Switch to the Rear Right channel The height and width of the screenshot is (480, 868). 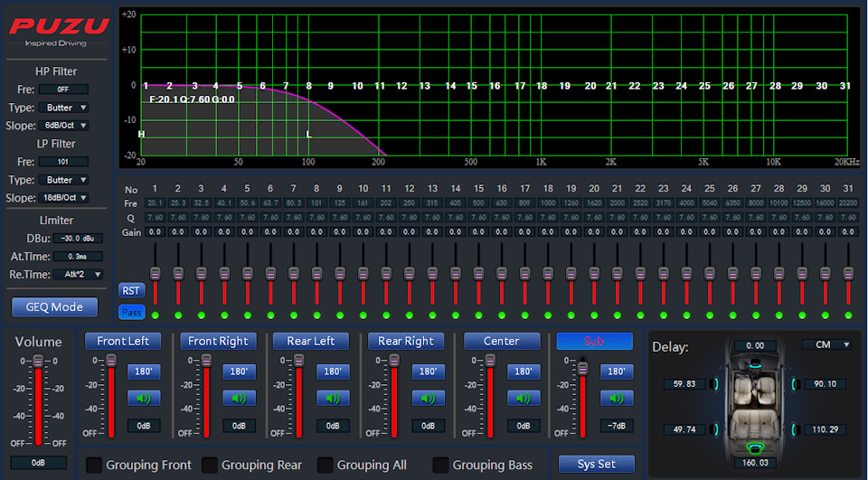coord(406,341)
